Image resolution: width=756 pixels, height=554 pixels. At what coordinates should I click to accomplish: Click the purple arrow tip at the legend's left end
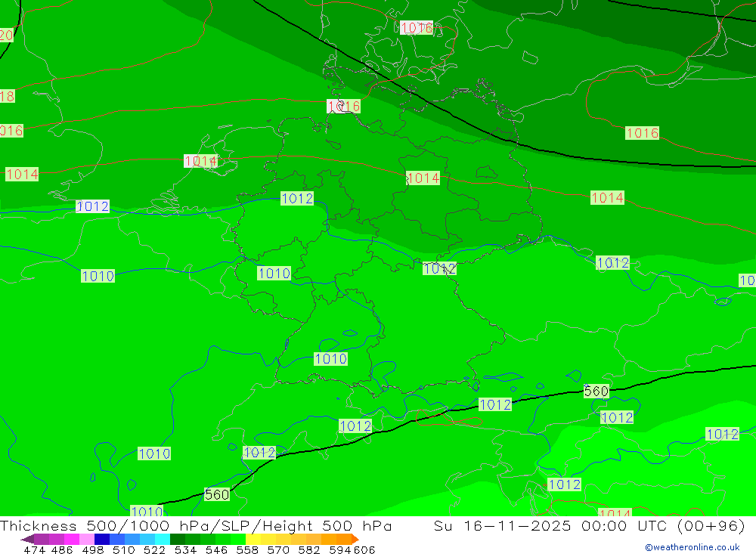pos(27,539)
